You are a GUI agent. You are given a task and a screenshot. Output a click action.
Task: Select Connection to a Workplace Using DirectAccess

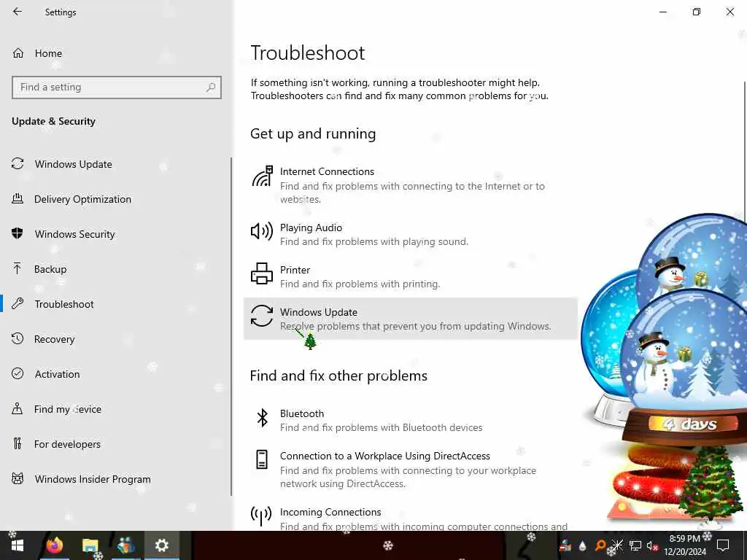tap(410, 470)
